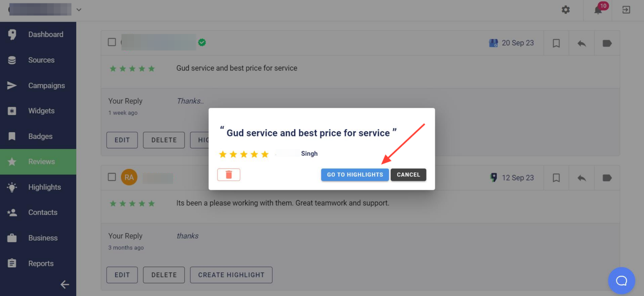Open the notifications bell
Image resolution: width=644 pixels, height=296 pixels.
click(x=598, y=10)
